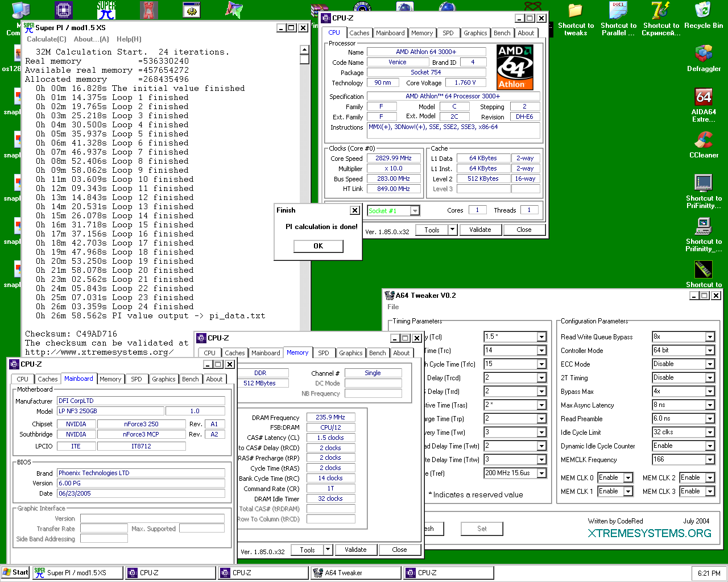Click the AMD Athlon 64 logo in CPU-Z

click(515, 67)
